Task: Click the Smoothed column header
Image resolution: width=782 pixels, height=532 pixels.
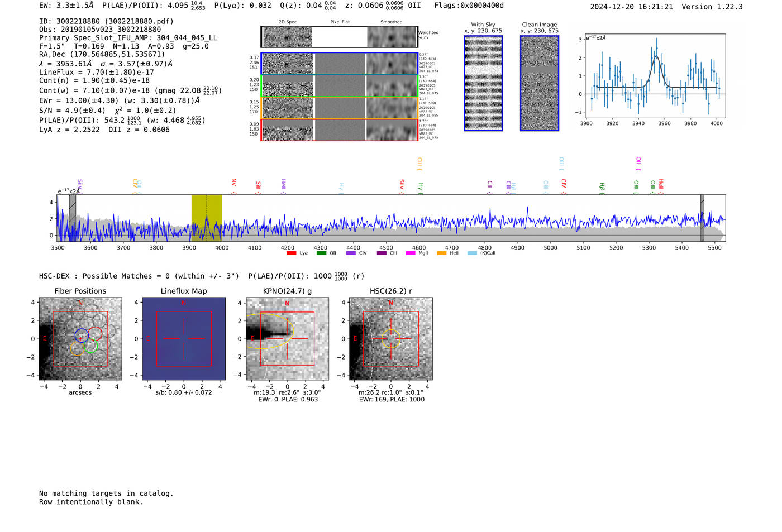Action: tap(391, 22)
